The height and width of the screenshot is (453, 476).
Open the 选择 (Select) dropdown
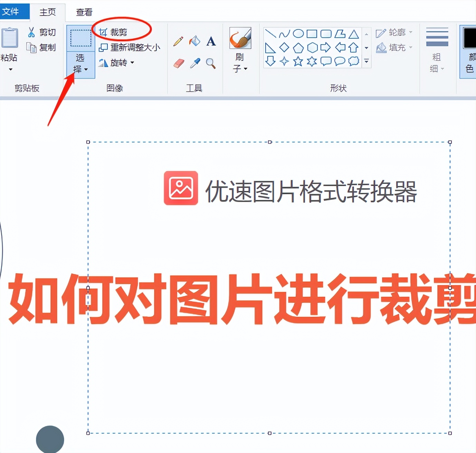click(80, 65)
